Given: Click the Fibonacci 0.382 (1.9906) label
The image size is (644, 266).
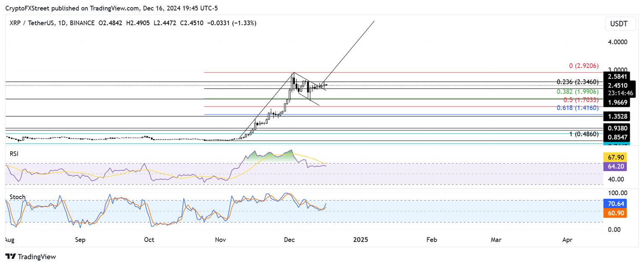Looking at the screenshot, I should 578,91.
